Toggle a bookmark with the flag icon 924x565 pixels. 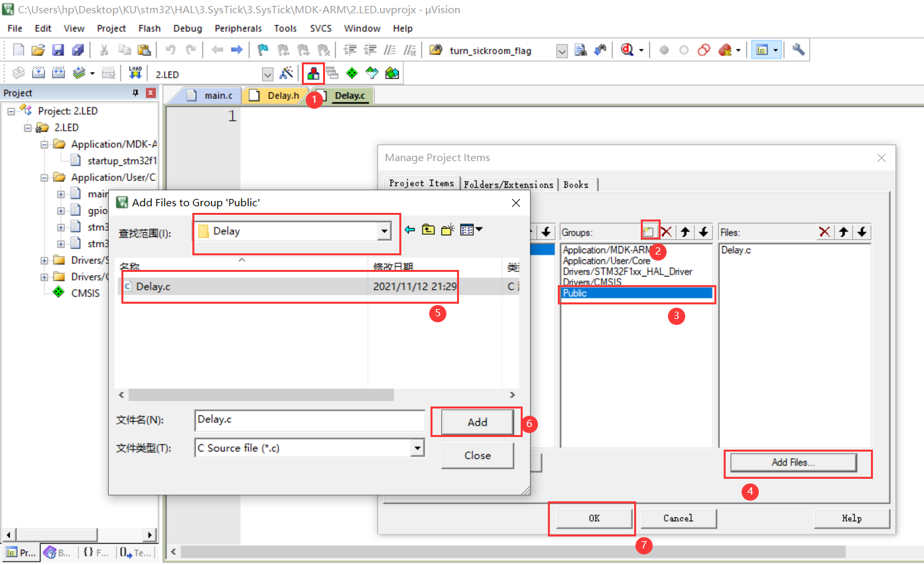(263, 50)
